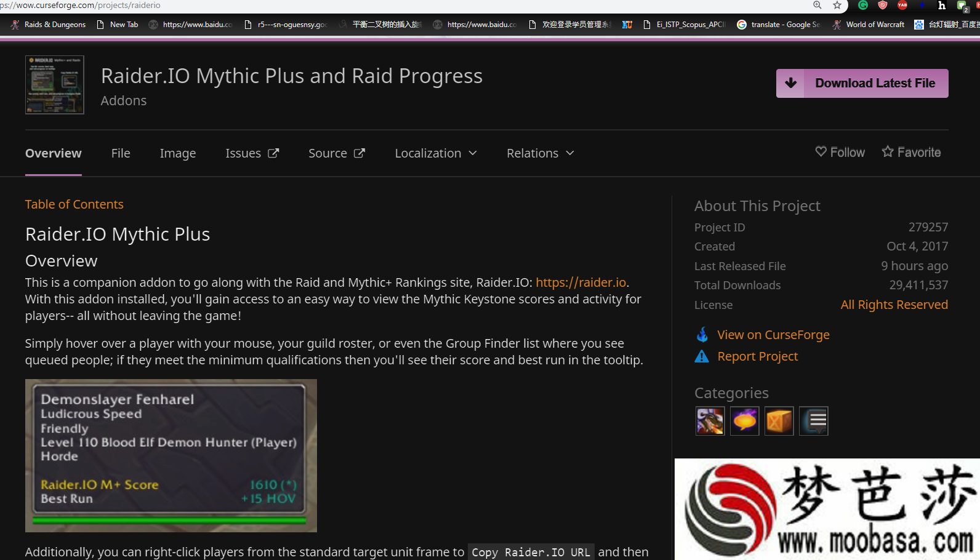Mark the project as Favorite via the star

[x=911, y=152]
